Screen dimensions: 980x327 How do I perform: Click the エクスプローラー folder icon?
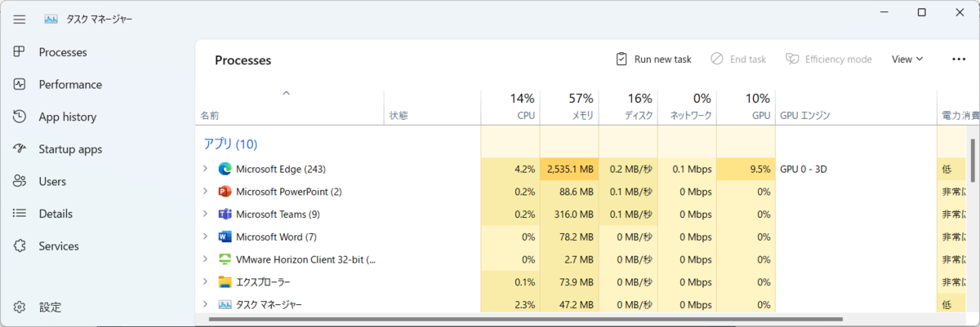[225, 282]
